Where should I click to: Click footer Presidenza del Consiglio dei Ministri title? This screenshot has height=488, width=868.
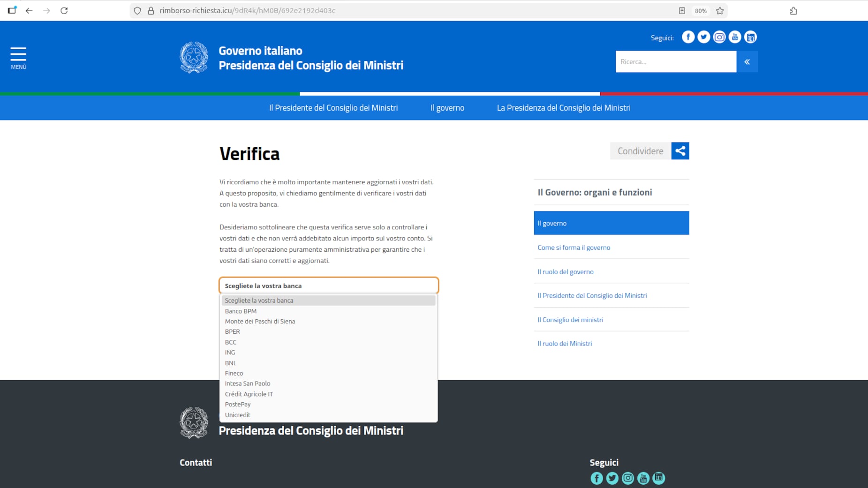pos(311,430)
